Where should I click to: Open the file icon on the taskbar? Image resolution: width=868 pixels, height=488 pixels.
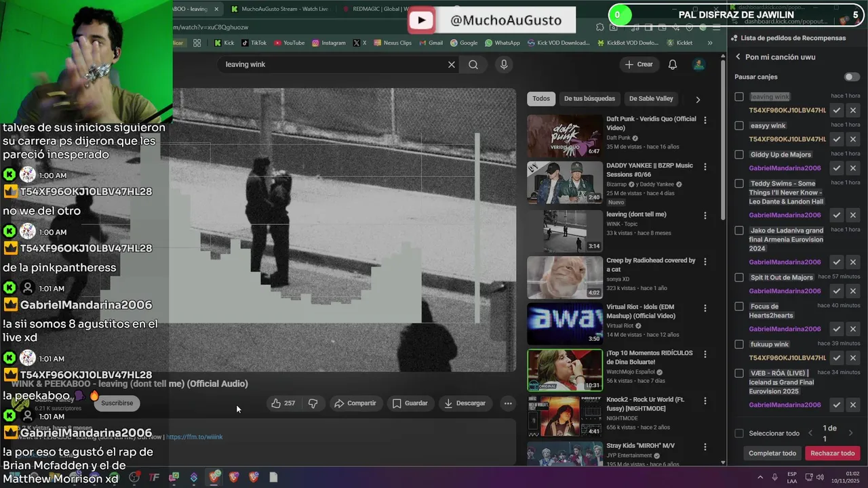pos(273,477)
